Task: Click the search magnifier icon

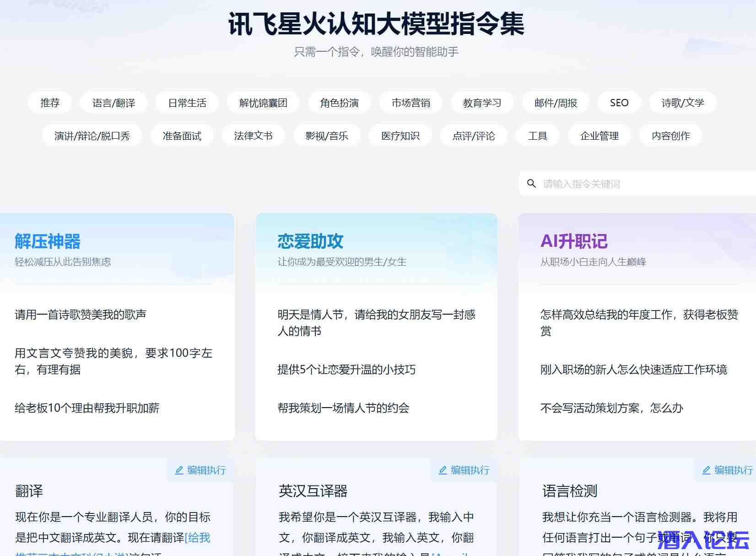Action: [531, 184]
